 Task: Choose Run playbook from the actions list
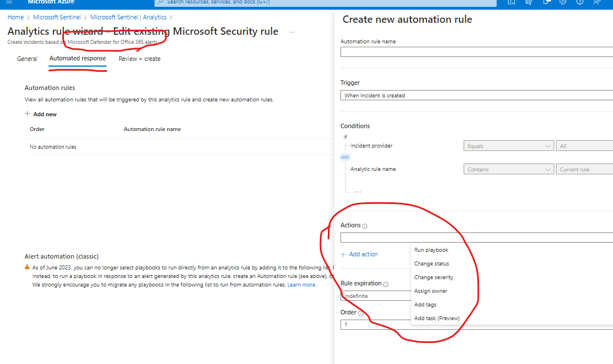click(431, 250)
